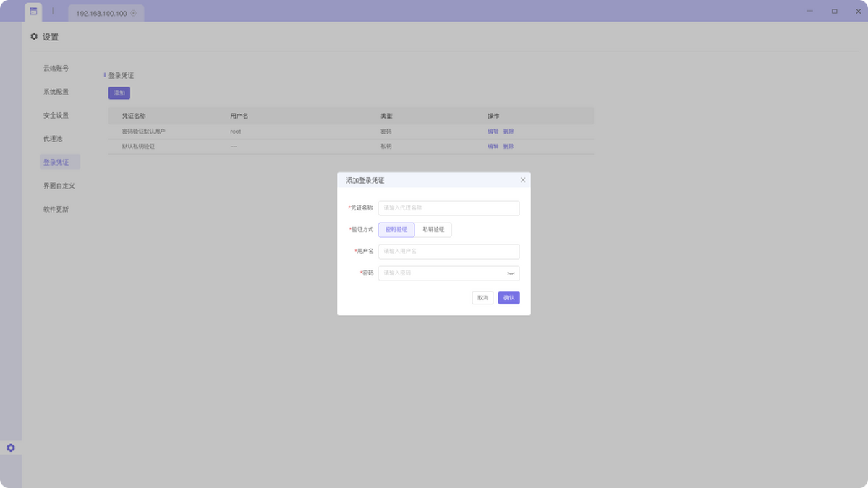868x488 pixels.
Task: Go to 界面自定义 settings section
Action: [59, 186]
